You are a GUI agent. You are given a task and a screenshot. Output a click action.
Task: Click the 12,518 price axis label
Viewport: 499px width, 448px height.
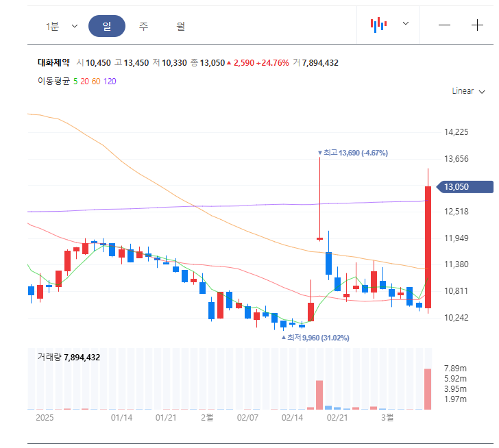(457, 212)
